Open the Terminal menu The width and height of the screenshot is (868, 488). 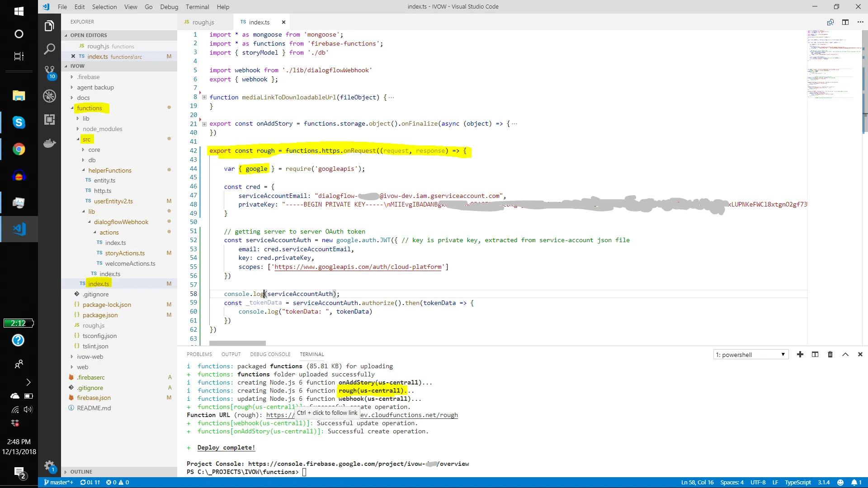197,7
